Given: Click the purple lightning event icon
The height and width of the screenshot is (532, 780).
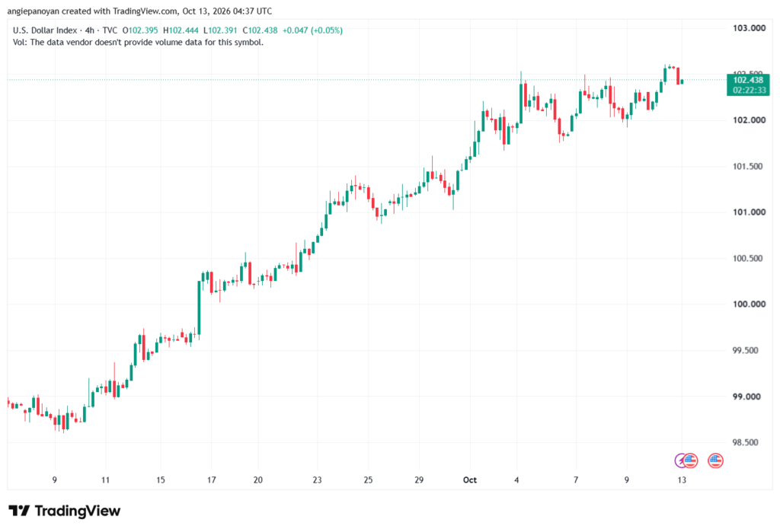Looking at the screenshot, I should (679, 460).
